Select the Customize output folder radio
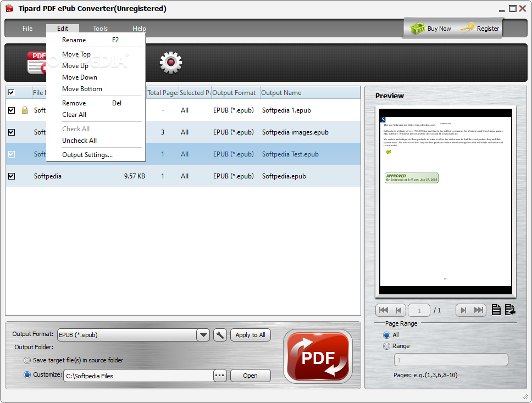 tap(27, 374)
